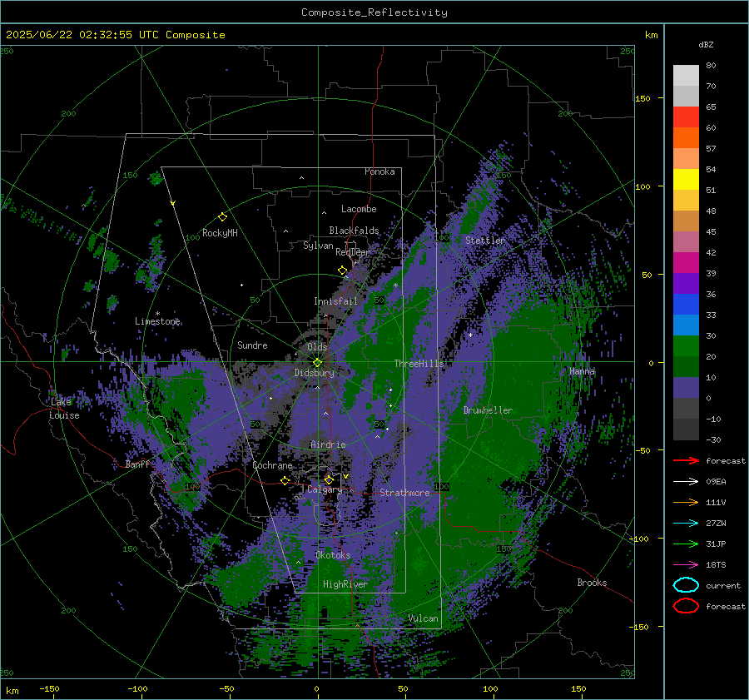Click the RedDeer city label
This screenshot has height=700, width=749.
pyautogui.click(x=353, y=252)
